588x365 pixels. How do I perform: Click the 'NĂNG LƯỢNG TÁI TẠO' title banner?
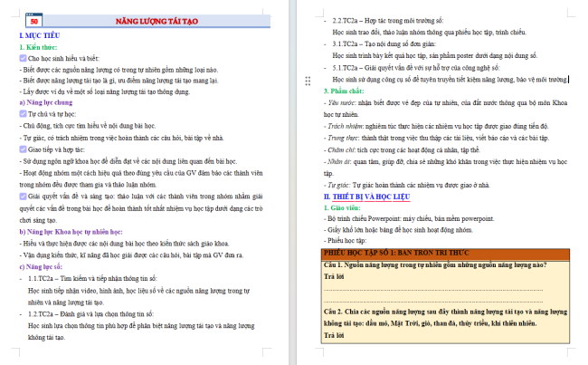(x=156, y=21)
